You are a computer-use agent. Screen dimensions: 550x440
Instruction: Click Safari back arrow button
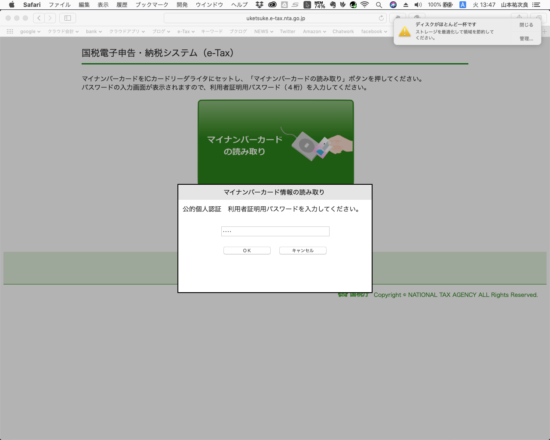[39, 18]
